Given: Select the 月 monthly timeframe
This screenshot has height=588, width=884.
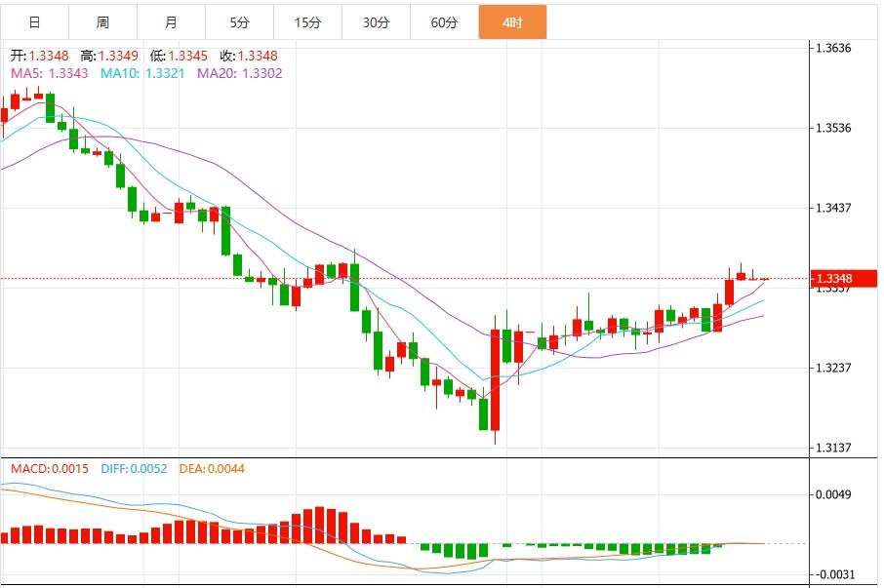Looking at the screenshot, I should (x=170, y=20).
